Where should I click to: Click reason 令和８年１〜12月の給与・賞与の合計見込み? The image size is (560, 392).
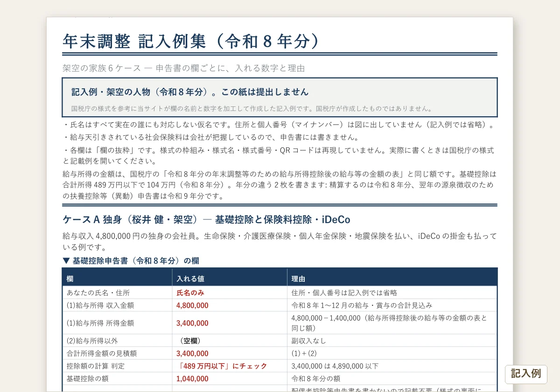tap(362, 306)
